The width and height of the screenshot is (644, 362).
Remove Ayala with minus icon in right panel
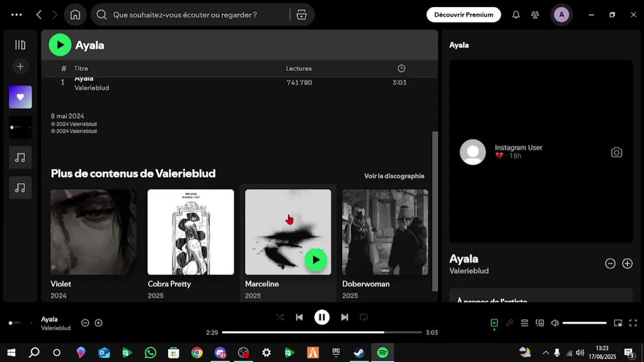click(610, 263)
